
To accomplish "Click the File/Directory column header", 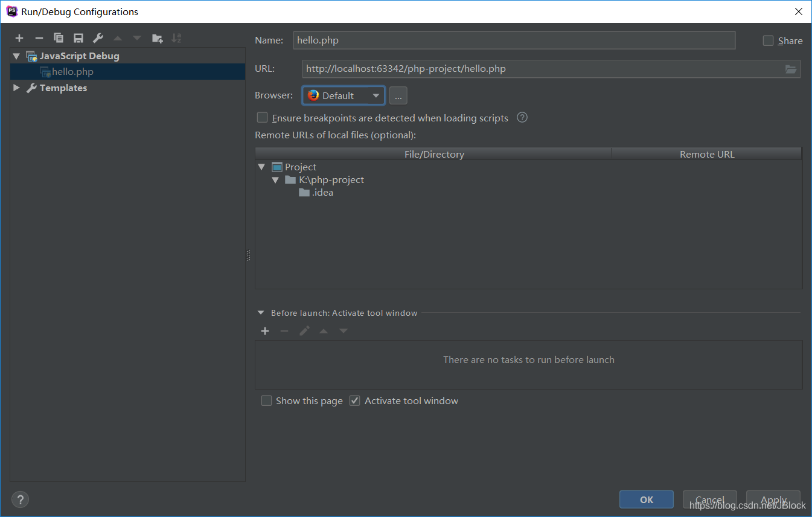I will click(x=433, y=154).
